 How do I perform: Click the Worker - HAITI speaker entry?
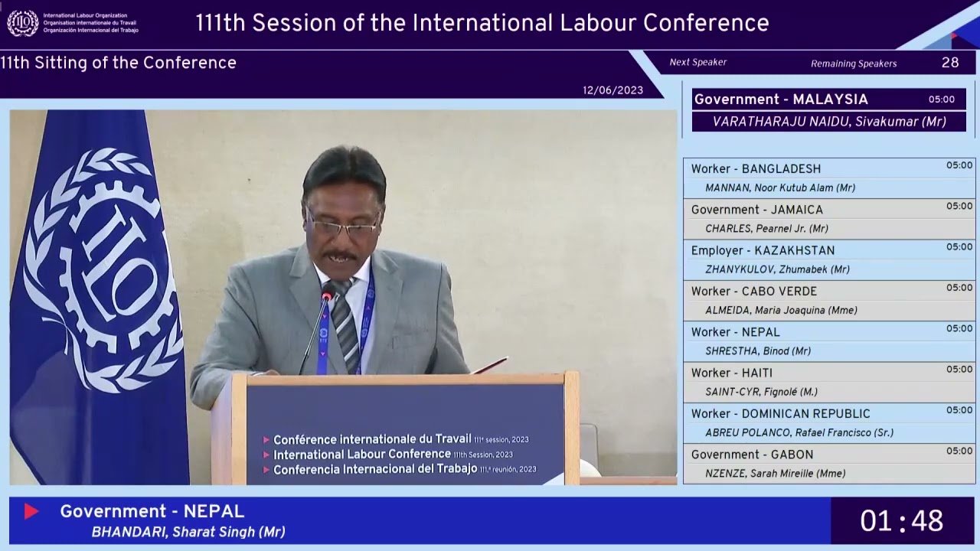coord(828,382)
